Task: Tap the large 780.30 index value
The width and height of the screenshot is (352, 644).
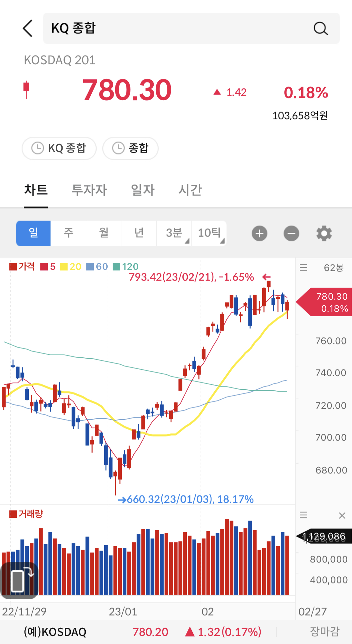Action: coord(127,90)
